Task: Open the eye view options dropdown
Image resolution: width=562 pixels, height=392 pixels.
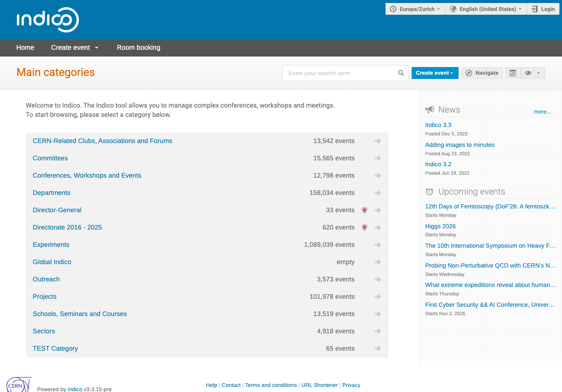Action: tap(533, 73)
